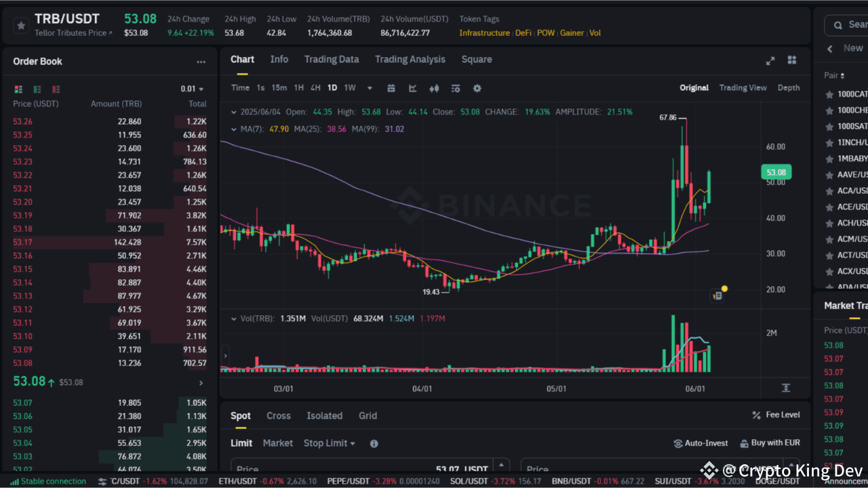
Task: Switch chart to Depth view
Action: pyautogui.click(x=789, y=88)
